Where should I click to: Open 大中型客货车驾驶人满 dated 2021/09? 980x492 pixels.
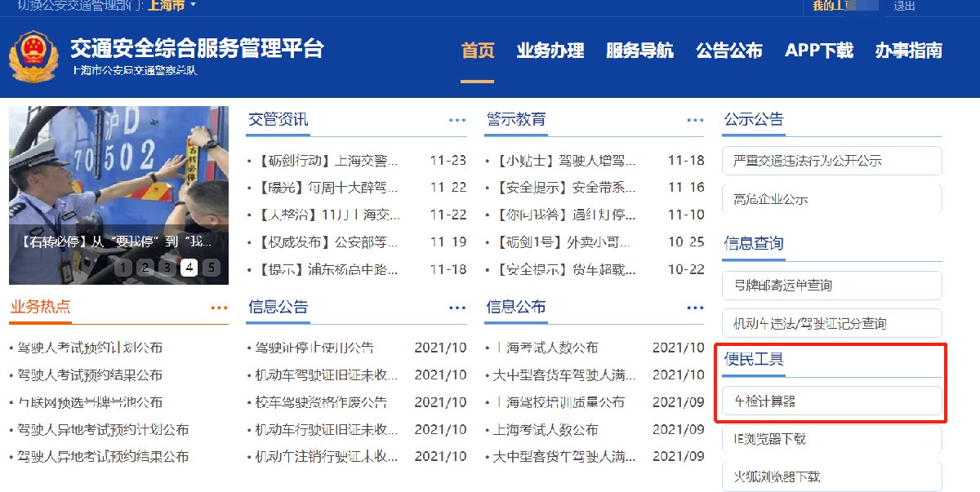(564, 456)
